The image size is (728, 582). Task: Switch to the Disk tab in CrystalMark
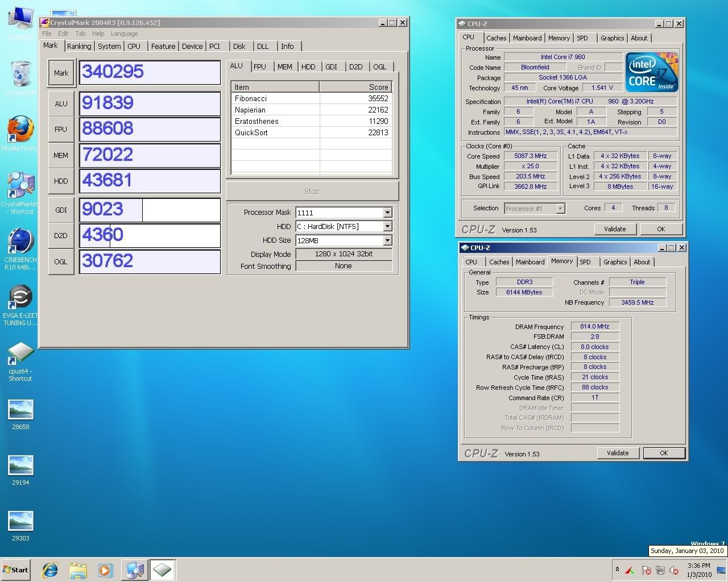tap(239, 47)
